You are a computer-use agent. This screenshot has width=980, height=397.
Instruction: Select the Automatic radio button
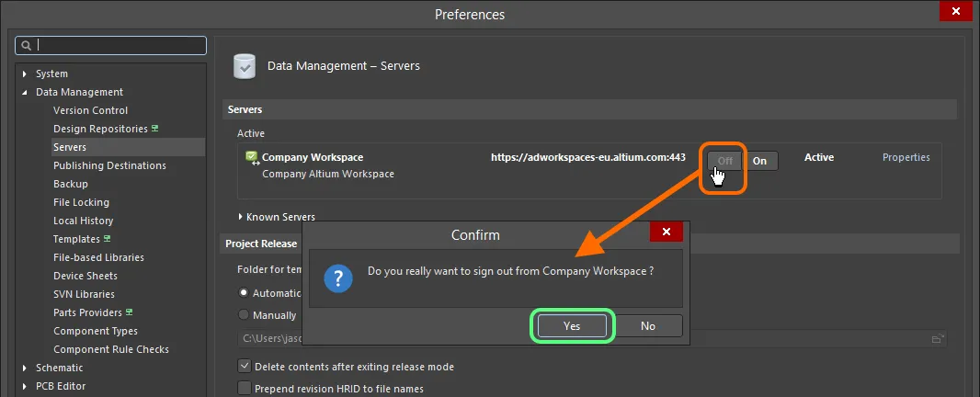tap(243, 292)
